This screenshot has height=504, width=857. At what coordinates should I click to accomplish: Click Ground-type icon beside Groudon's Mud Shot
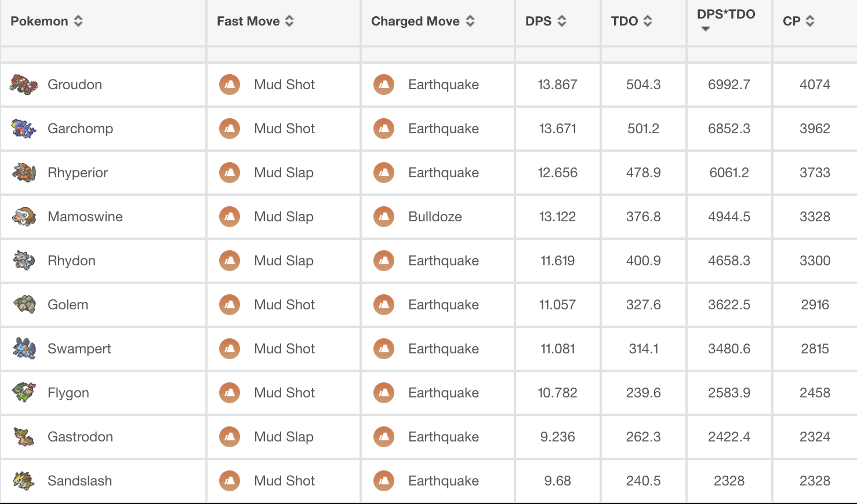230,85
